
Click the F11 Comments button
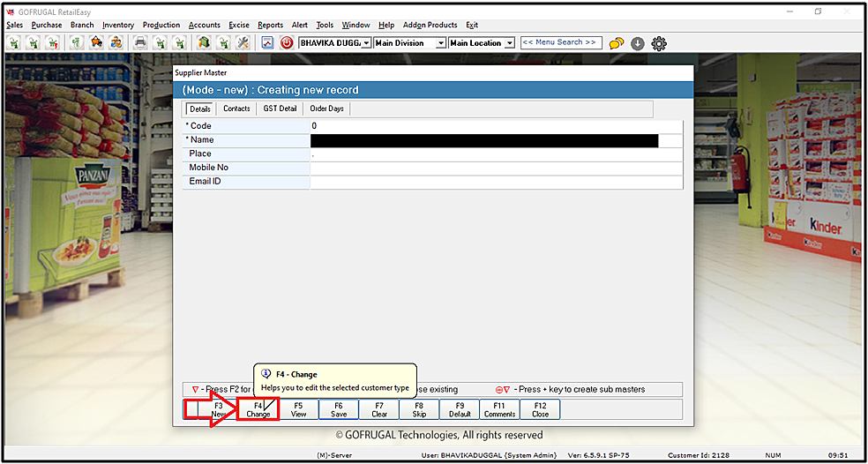(500, 409)
